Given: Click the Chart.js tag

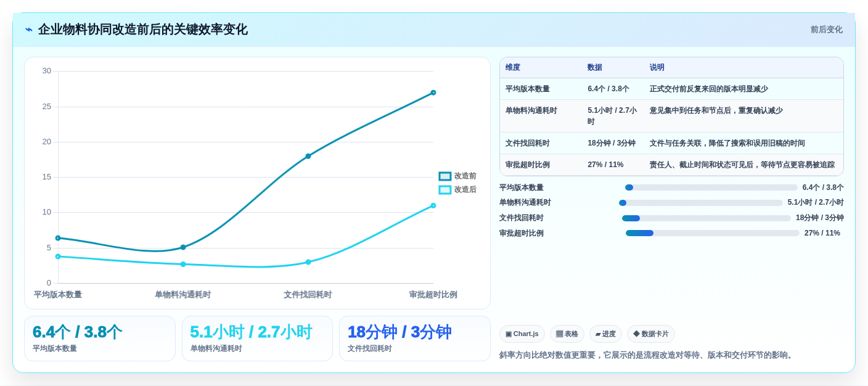Looking at the screenshot, I should [x=522, y=334].
